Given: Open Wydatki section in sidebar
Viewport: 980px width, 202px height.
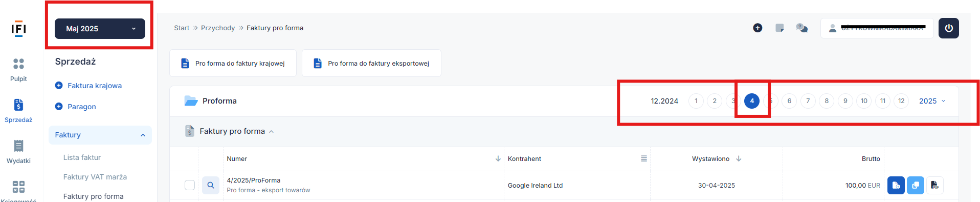Looking at the screenshot, I should (18, 152).
